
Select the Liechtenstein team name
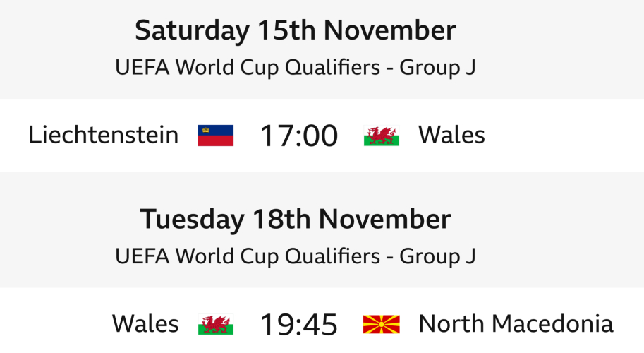(x=104, y=135)
